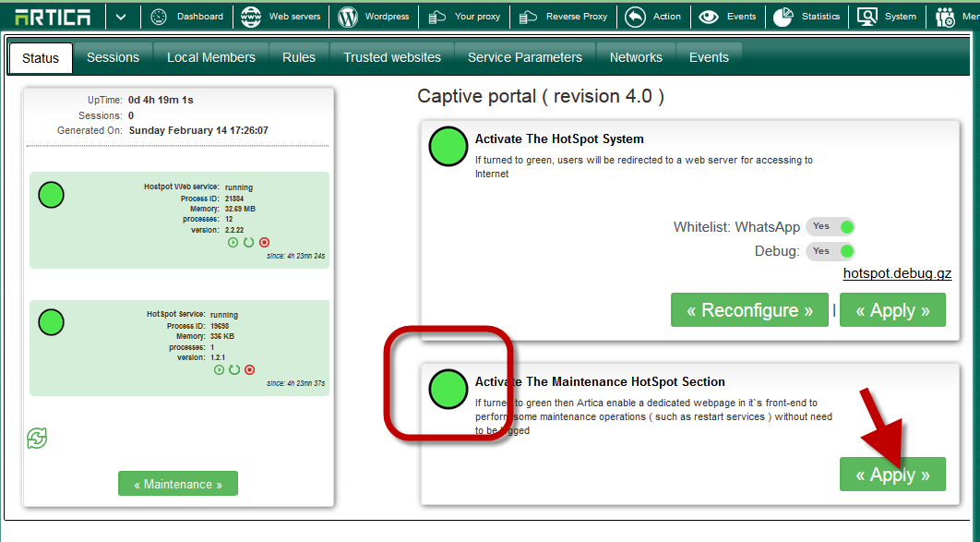
Task: Select the Trusted websites tab
Action: 392,57
